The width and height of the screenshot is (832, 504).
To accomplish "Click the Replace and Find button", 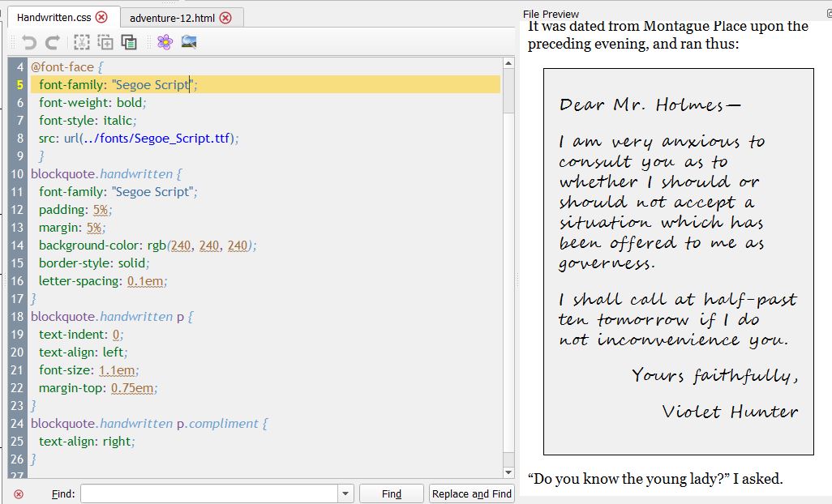I will point(472,494).
